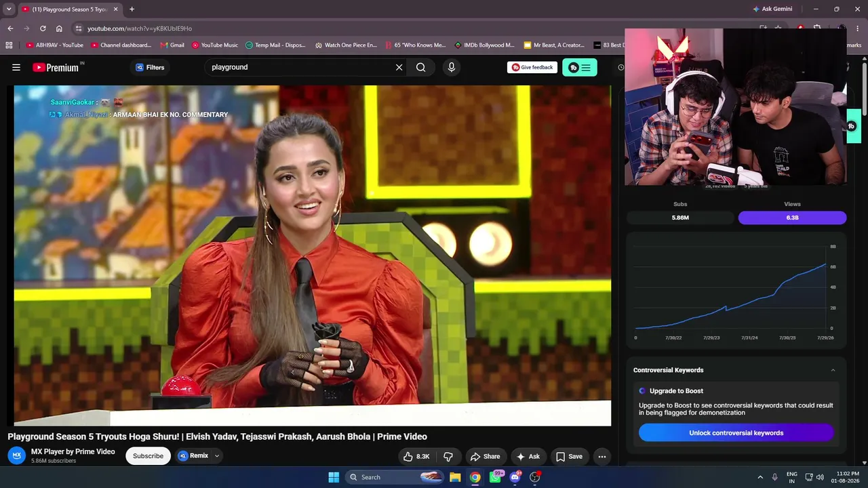Open the Ask AI button

coord(528,456)
